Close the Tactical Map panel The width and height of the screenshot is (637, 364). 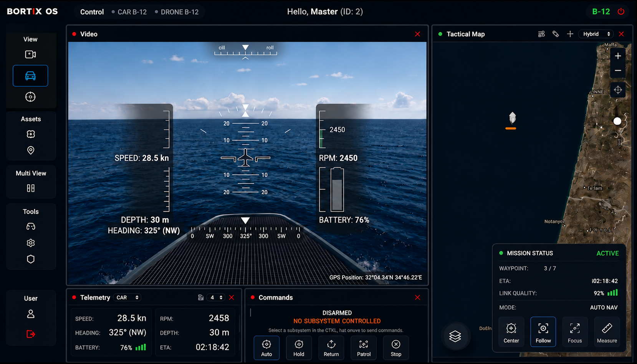621,34
